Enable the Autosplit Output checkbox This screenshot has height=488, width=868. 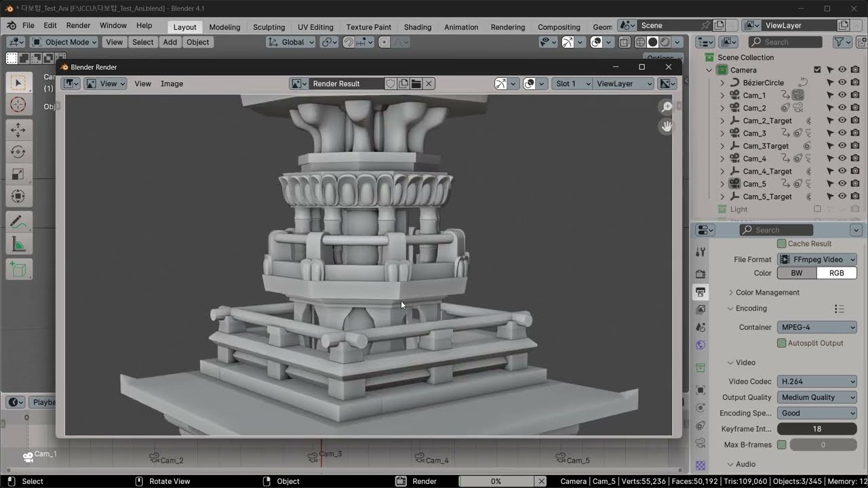pos(781,343)
